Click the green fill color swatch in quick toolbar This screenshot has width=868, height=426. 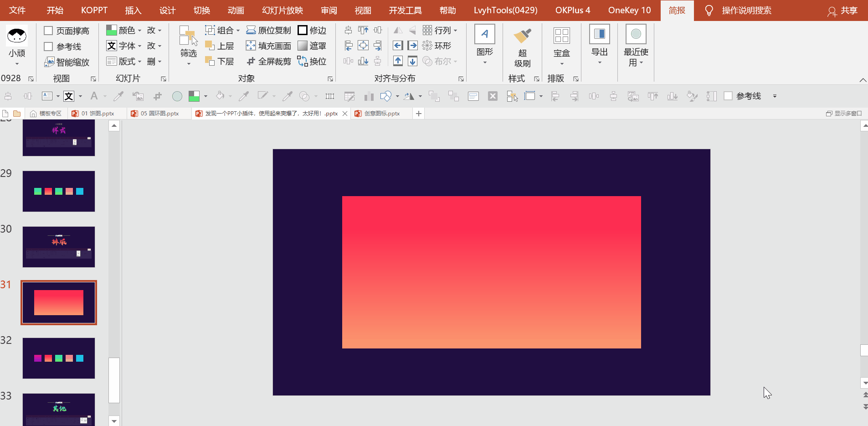pyautogui.click(x=194, y=96)
